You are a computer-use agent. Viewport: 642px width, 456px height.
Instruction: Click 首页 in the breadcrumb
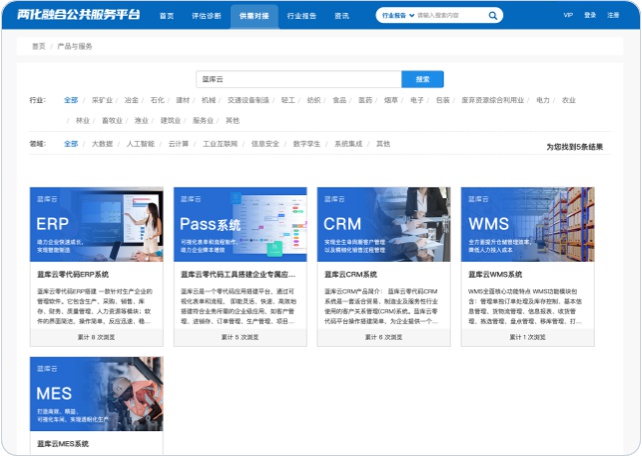click(x=38, y=46)
